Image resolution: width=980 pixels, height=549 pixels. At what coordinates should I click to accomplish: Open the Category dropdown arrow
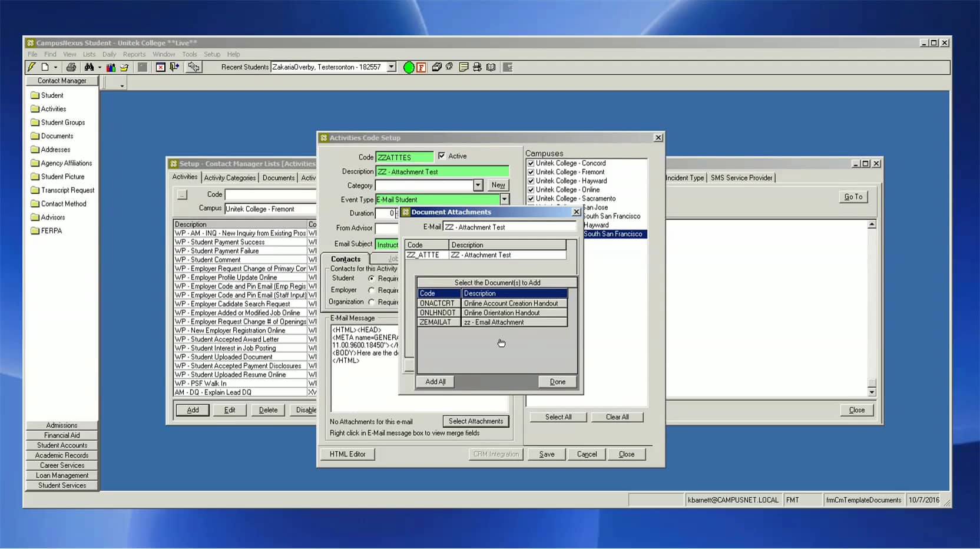tap(478, 186)
